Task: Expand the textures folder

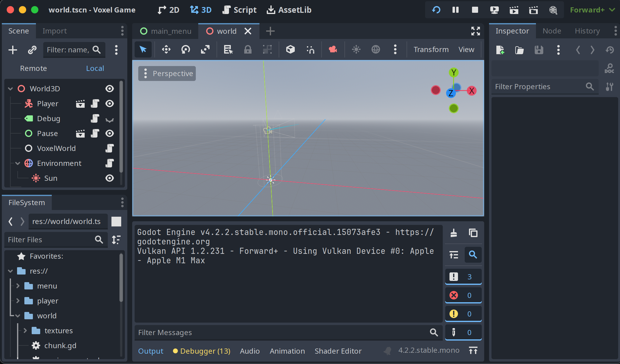Action: click(x=25, y=331)
